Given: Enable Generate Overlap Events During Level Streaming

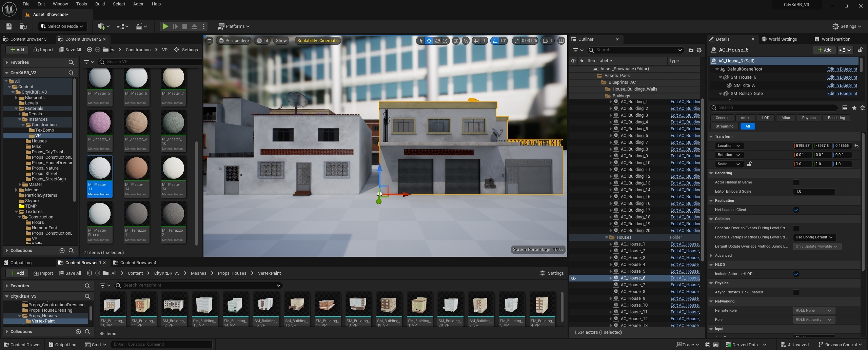Looking at the screenshot, I should [x=796, y=228].
